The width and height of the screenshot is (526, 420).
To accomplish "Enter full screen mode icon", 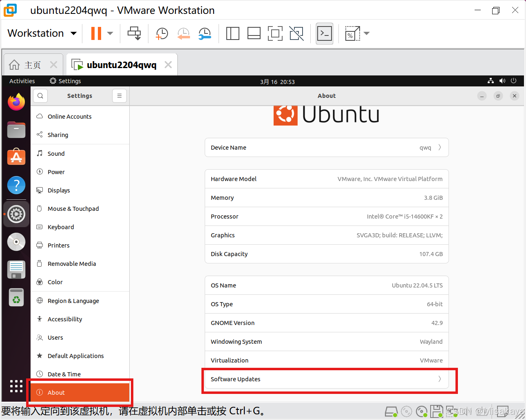I will pos(275,33).
